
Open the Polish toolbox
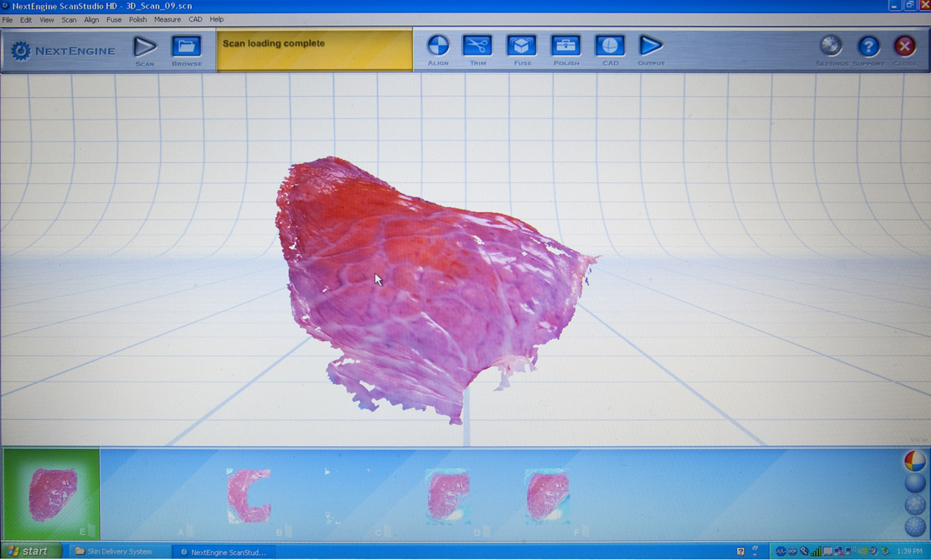pyautogui.click(x=566, y=47)
